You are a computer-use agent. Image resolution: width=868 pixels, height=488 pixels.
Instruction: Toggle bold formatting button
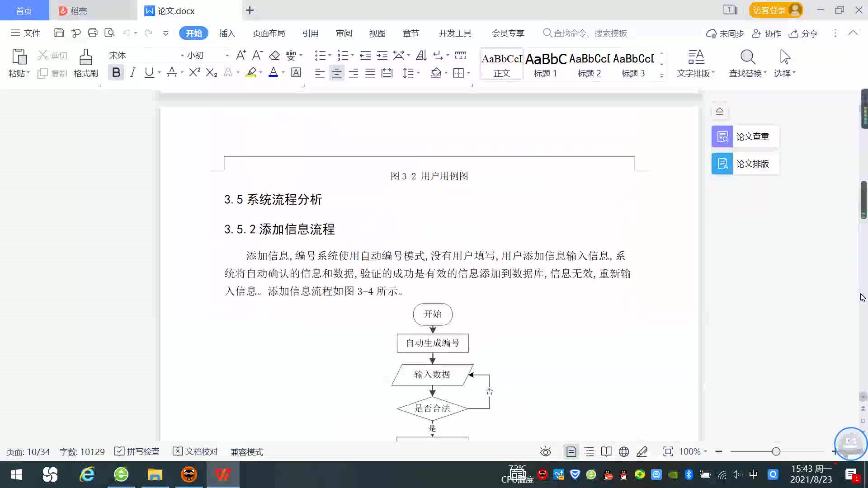coord(116,72)
